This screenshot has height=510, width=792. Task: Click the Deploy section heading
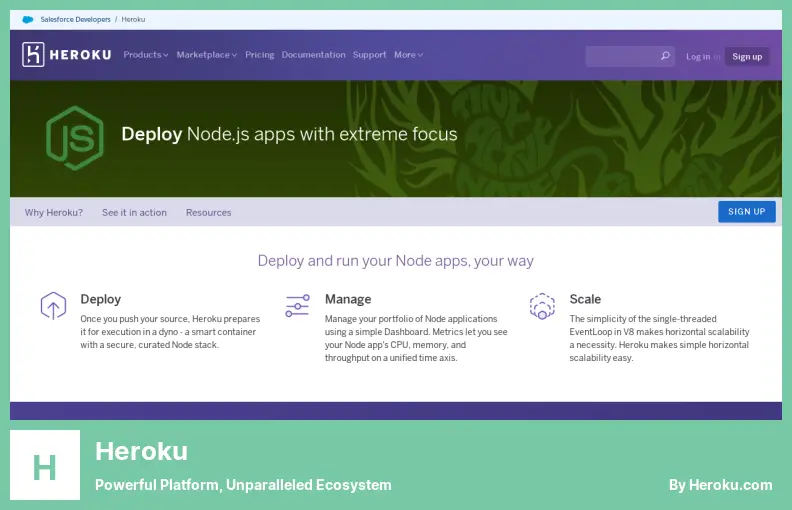click(101, 299)
